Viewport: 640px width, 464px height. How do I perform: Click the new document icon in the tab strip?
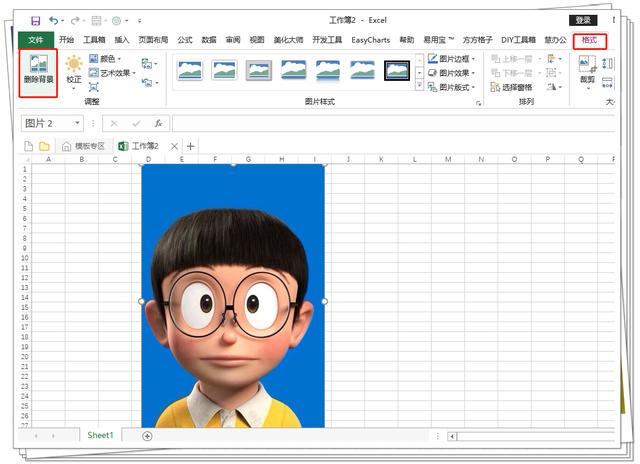29,146
